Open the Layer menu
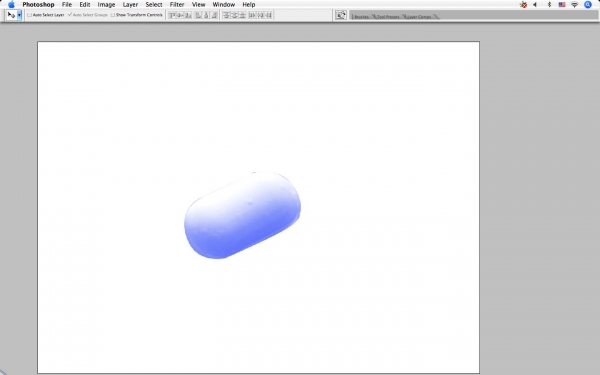The width and height of the screenshot is (600, 375). tap(130, 5)
